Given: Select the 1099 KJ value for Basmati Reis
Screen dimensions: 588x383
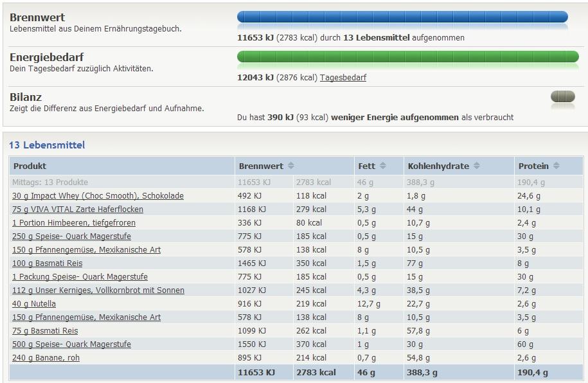Looking at the screenshot, I should point(252,331).
